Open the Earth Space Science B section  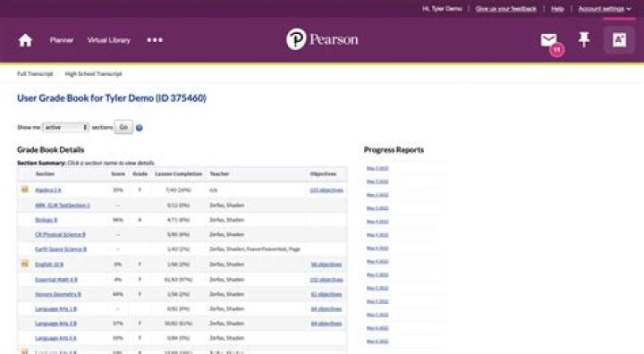61,249
